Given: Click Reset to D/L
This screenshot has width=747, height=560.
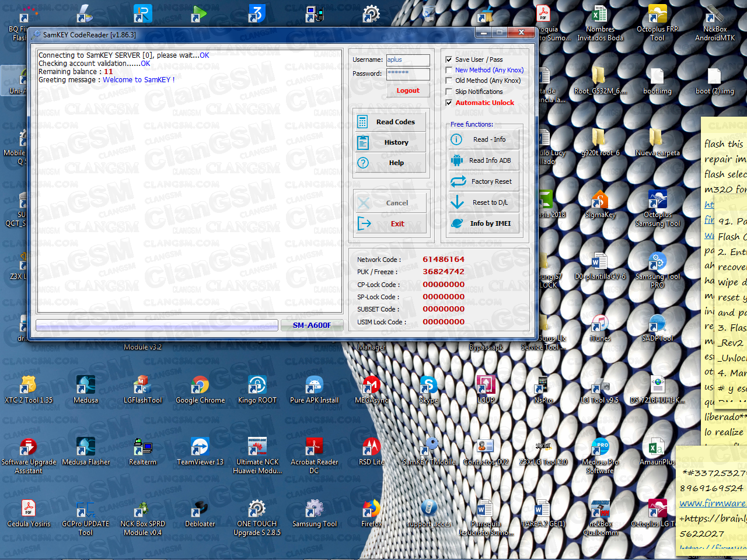Looking at the screenshot, I should tap(484, 202).
